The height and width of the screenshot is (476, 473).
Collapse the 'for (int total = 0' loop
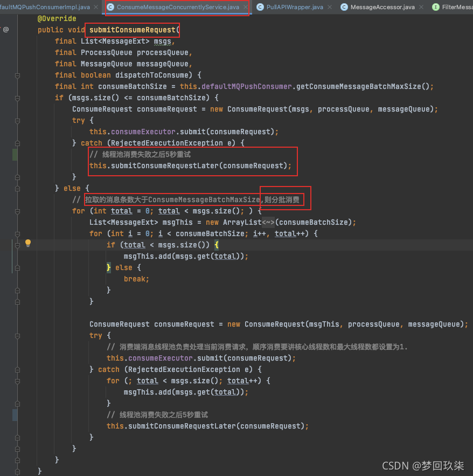pos(17,211)
